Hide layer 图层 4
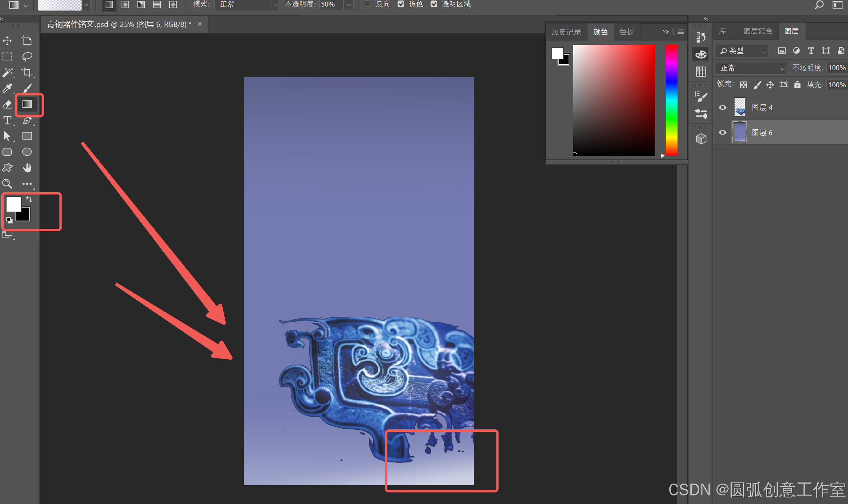848x504 pixels. coord(722,108)
